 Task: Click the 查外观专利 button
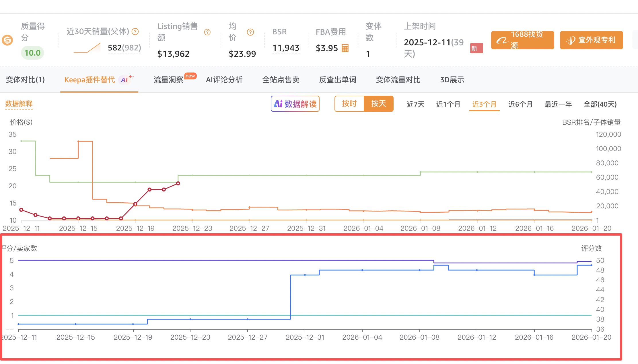(x=591, y=40)
